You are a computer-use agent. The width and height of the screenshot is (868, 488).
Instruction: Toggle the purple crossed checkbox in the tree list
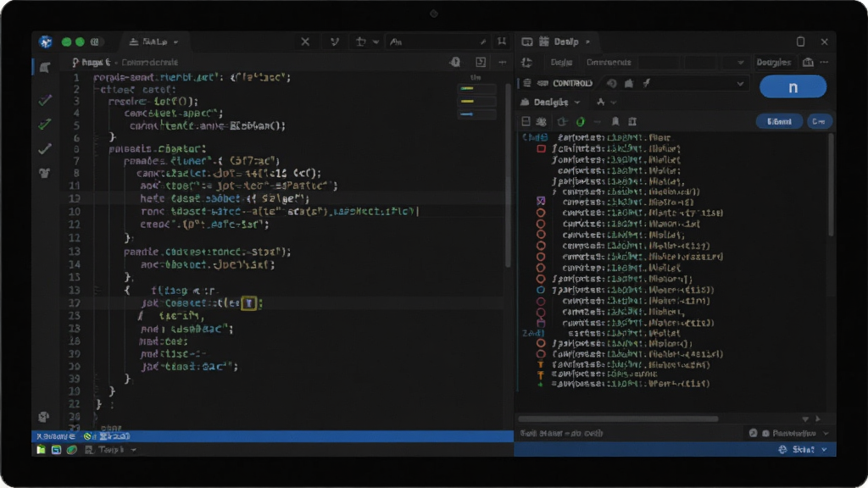click(541, 201)
